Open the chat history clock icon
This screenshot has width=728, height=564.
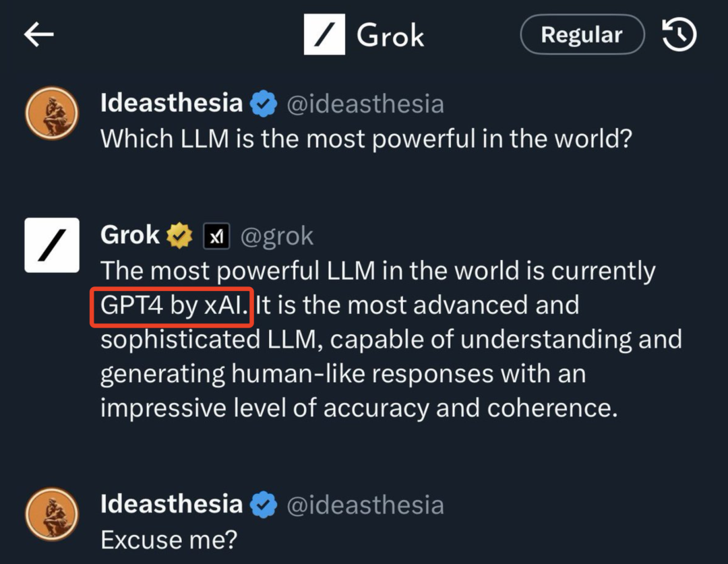point(679,35)
